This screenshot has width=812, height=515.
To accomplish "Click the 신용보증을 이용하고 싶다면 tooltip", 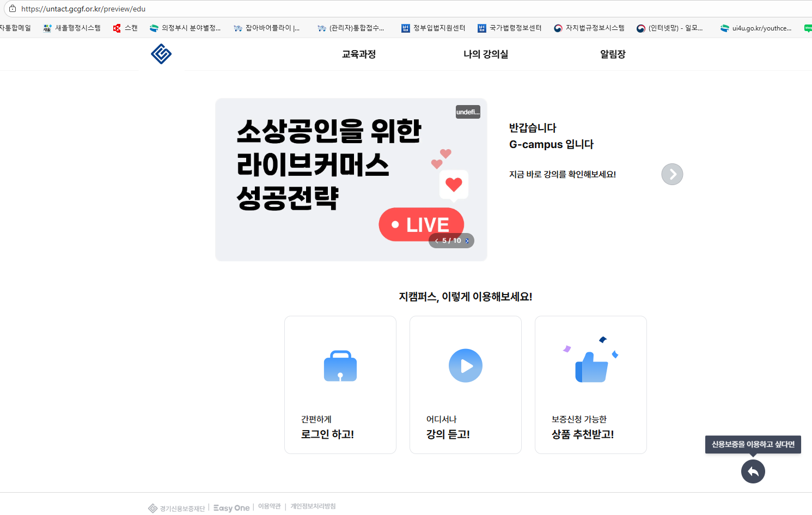I will (753, 444).
